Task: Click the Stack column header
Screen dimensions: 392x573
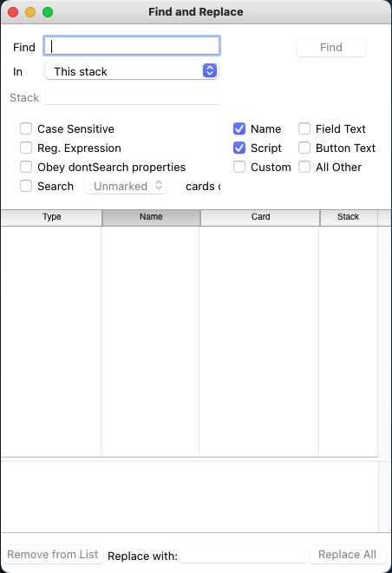Action: tap(349, 217)
